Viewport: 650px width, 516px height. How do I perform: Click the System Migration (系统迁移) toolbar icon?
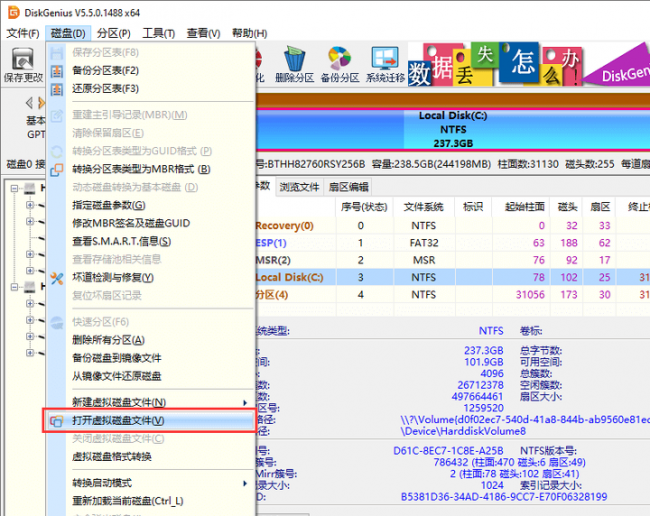[x=385, y=64]
